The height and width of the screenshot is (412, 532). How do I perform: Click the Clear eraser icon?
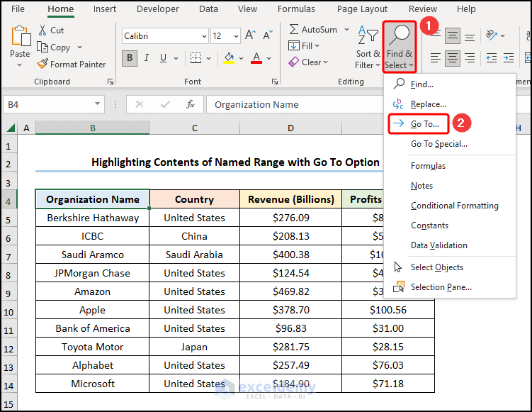tap(294, 62)
